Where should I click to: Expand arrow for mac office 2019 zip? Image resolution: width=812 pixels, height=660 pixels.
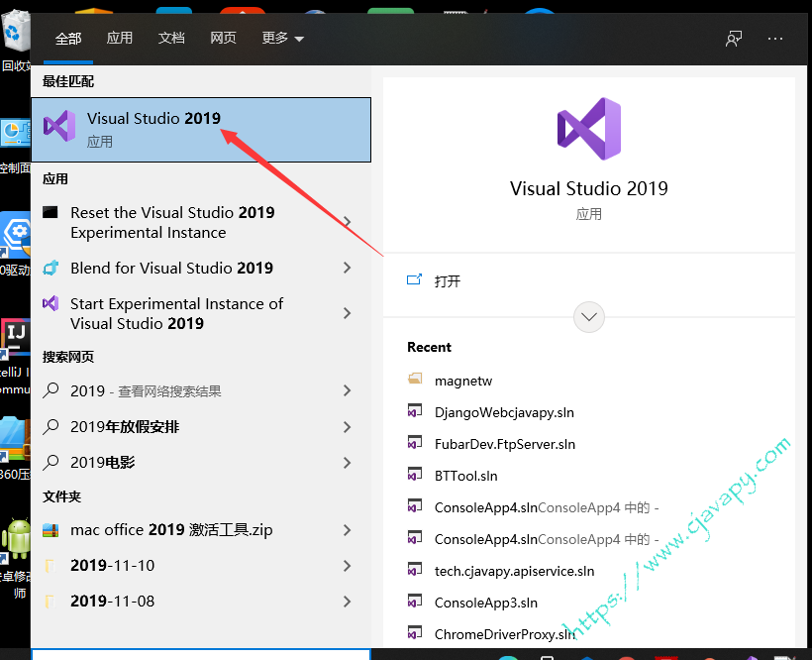click(x=348, y=530)
